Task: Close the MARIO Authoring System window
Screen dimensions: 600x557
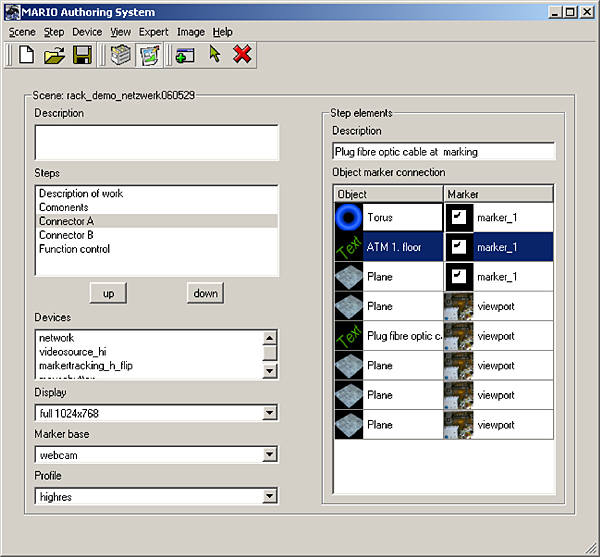Action: (587, 12)
